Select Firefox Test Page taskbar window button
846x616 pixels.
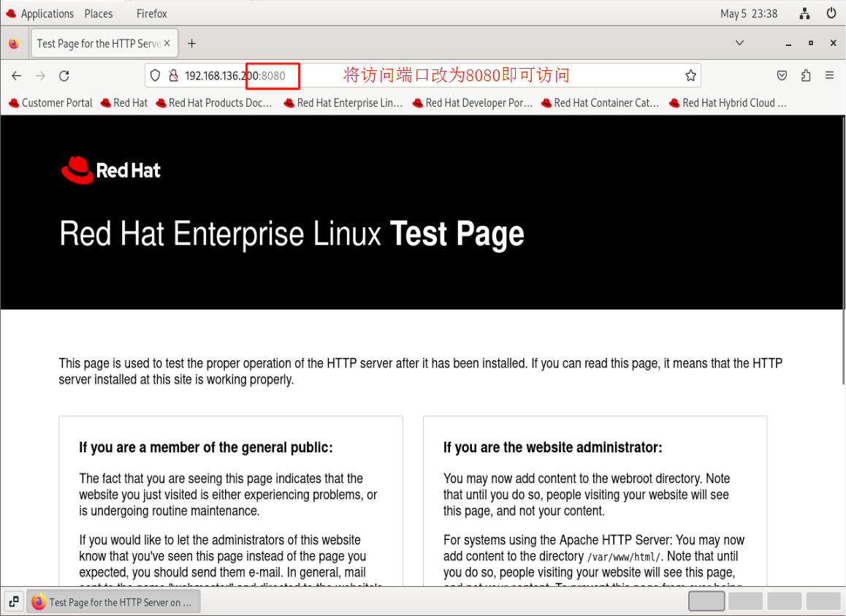113,601
